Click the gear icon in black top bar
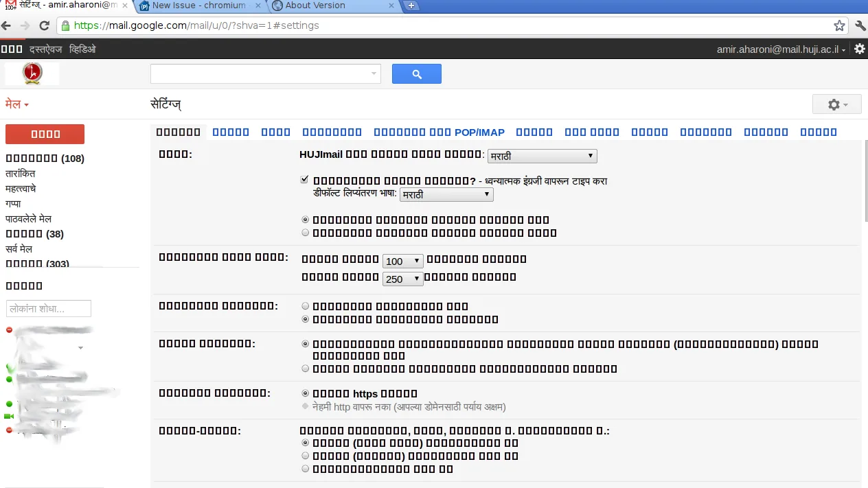This screenshot has width=868, height=488. click(x=859, y=49)
